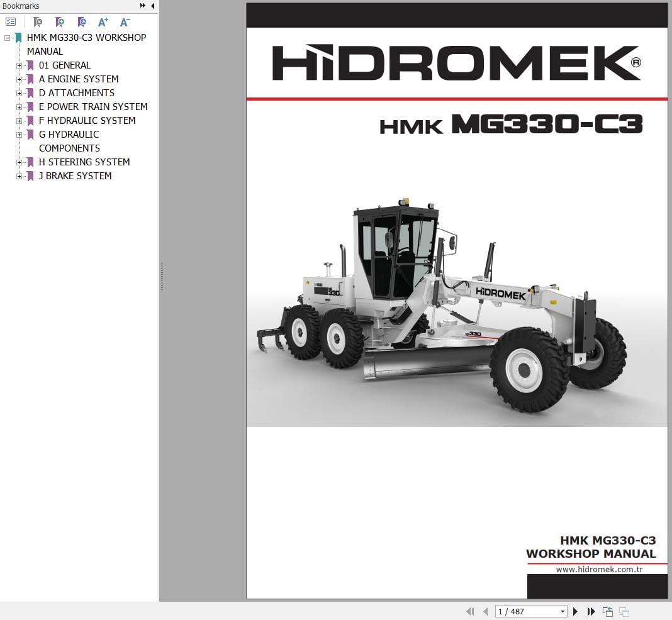The height and width of the screenshot is (620, 672).
Task: Open the F HYDRAULIC SYSTEM bookmark
Action: (x=87, y=120)
